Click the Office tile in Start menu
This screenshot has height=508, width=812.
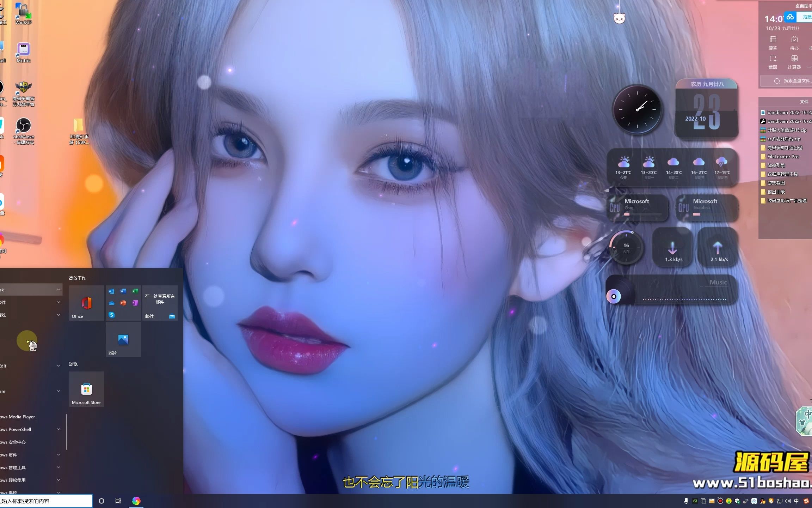coord(86,303)
